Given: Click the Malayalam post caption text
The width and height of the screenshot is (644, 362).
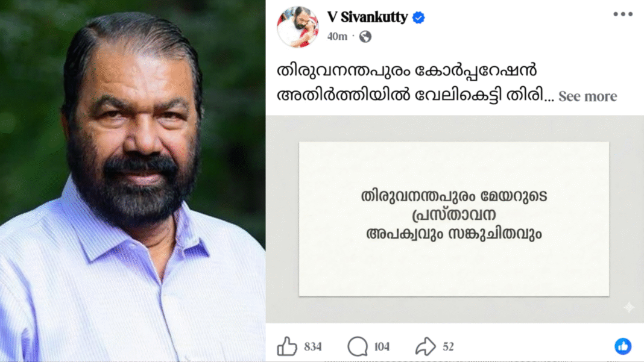Looking at the screenshot, I should click(x=415, y=83).
